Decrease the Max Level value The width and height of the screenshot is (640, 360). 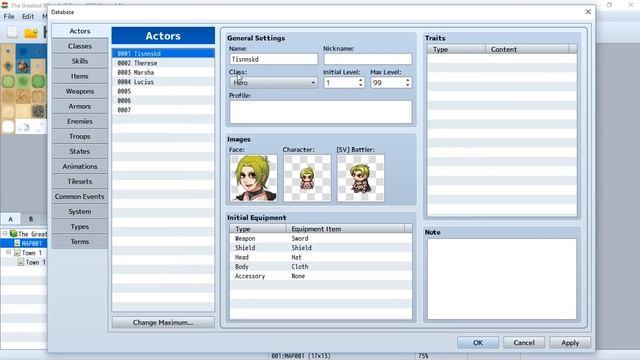pyautogui.click(x=407, y=85)
